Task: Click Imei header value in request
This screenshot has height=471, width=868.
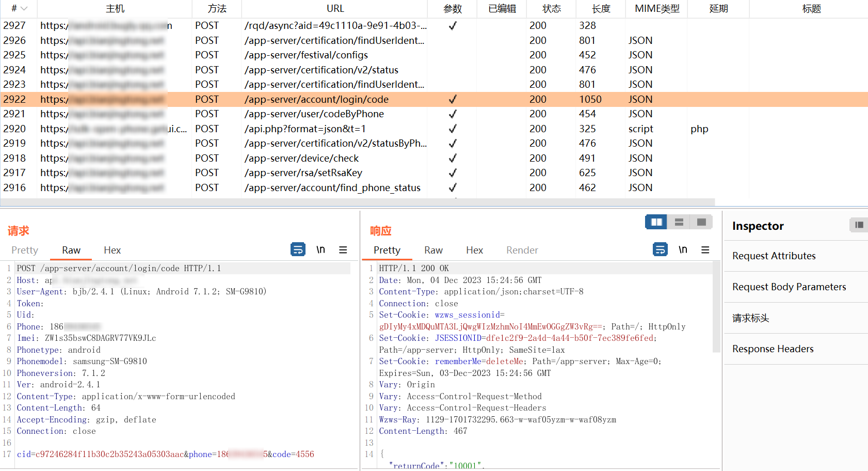Action: pyautogui.click(x=100, y=338)
